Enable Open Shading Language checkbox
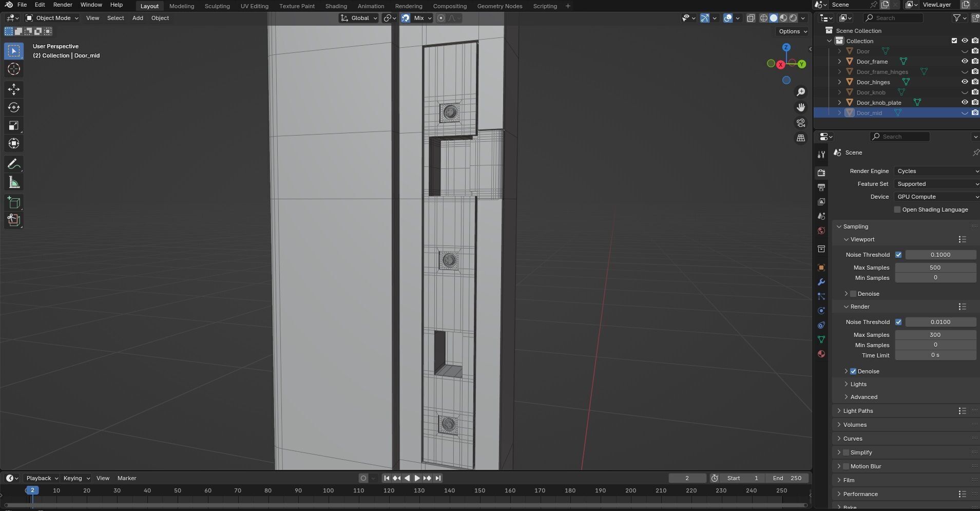This screenshot has width=980, height=511. tap(897, 210)
